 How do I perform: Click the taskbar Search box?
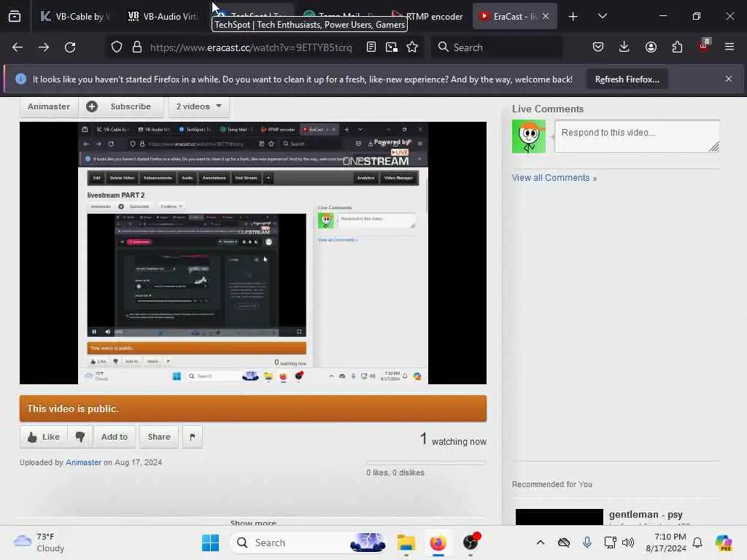(309, 542)
